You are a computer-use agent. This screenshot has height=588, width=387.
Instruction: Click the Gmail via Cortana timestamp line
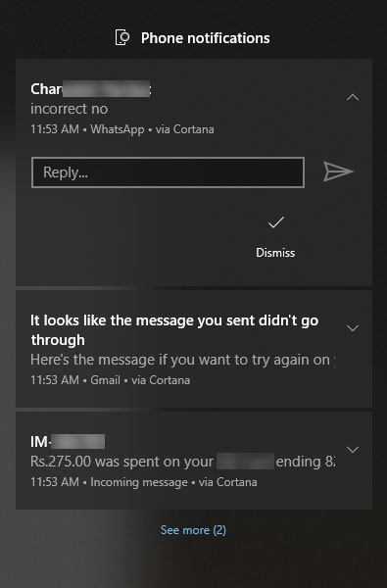111,380
